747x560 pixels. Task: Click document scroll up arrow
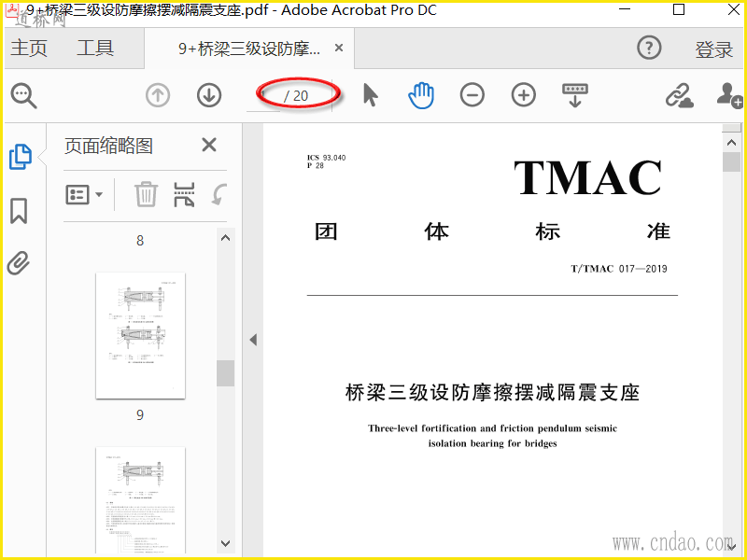coord(731,143)
